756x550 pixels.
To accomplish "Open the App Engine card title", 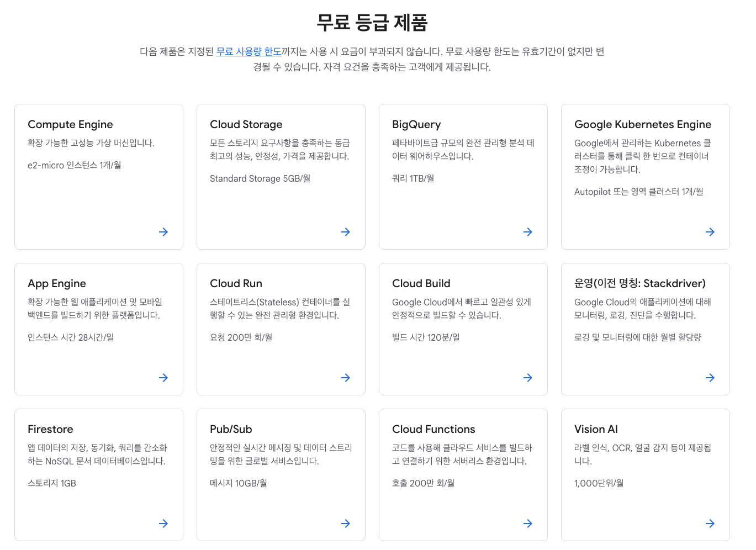I will tap(57, 283).
